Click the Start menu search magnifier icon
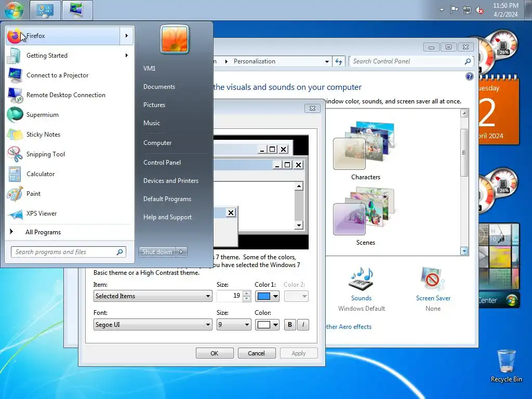The height and width of the screenshot is (399, 532). 120,252
